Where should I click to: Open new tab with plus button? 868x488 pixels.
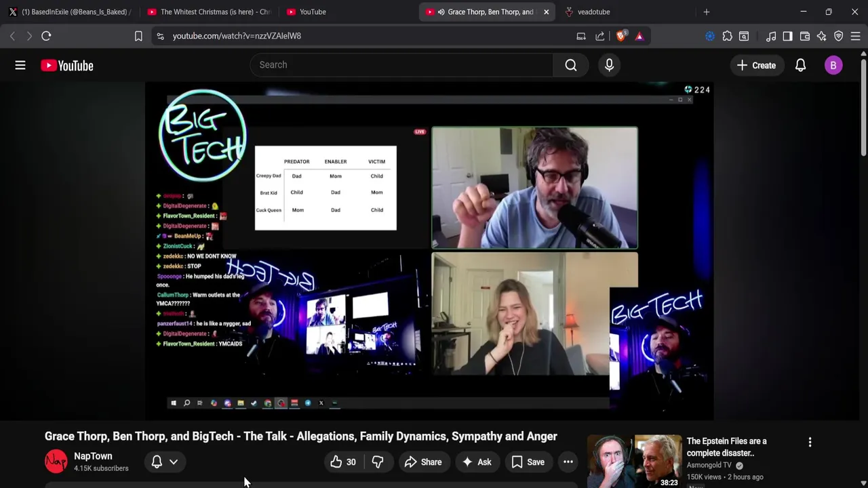[707, 12]
